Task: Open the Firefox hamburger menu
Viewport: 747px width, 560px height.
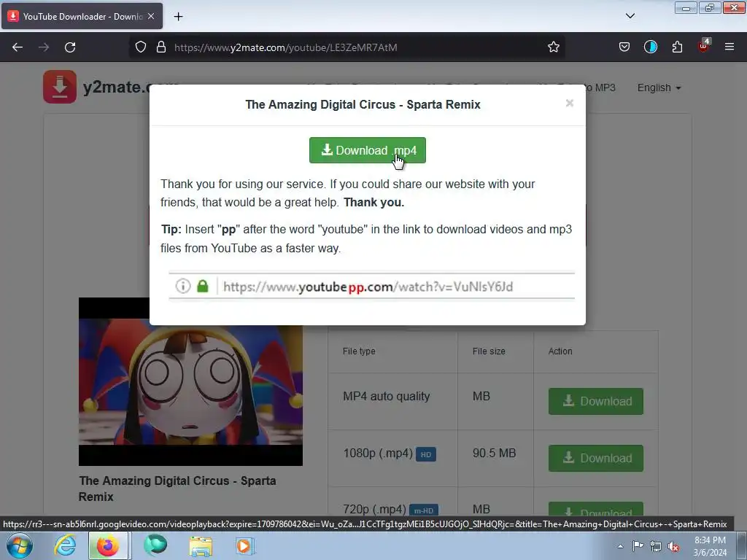Action: coord(729,47)
